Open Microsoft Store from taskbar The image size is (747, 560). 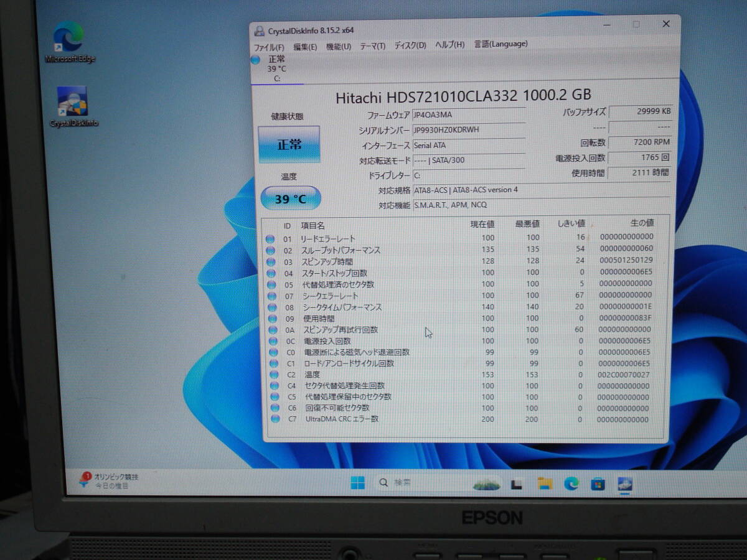pyautogui.click(x=598, y=484)
